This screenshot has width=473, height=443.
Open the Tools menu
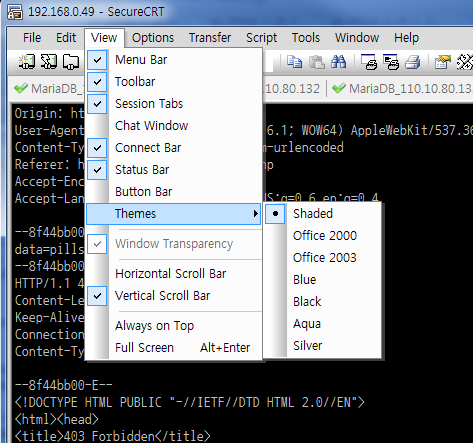306,38
